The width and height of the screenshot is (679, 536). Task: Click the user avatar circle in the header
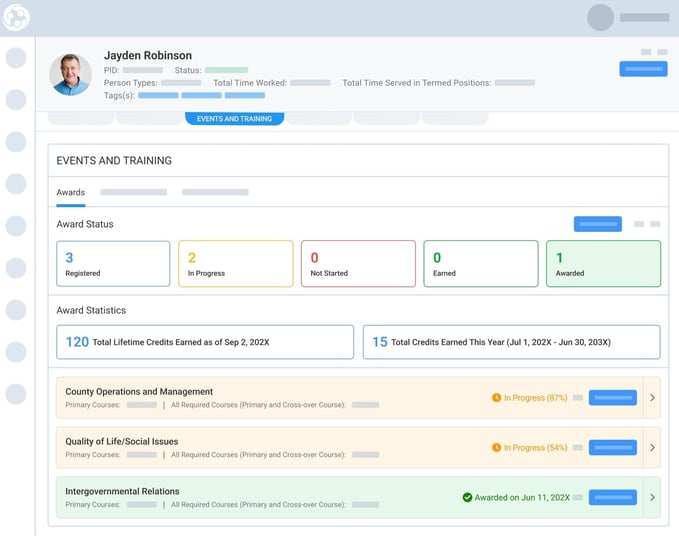point(600,17)
